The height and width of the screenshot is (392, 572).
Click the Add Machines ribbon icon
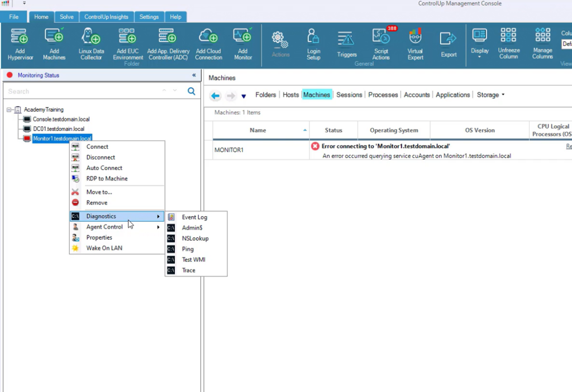(x=54, y=36)
